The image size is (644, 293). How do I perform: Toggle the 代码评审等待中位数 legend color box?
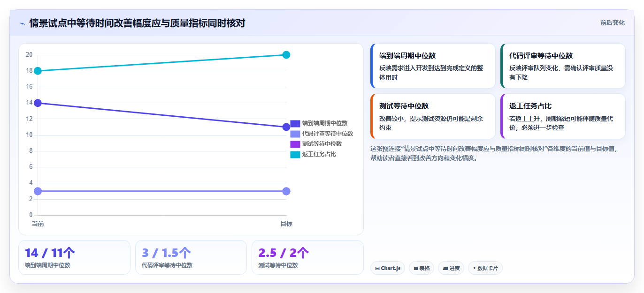(295, 134)
